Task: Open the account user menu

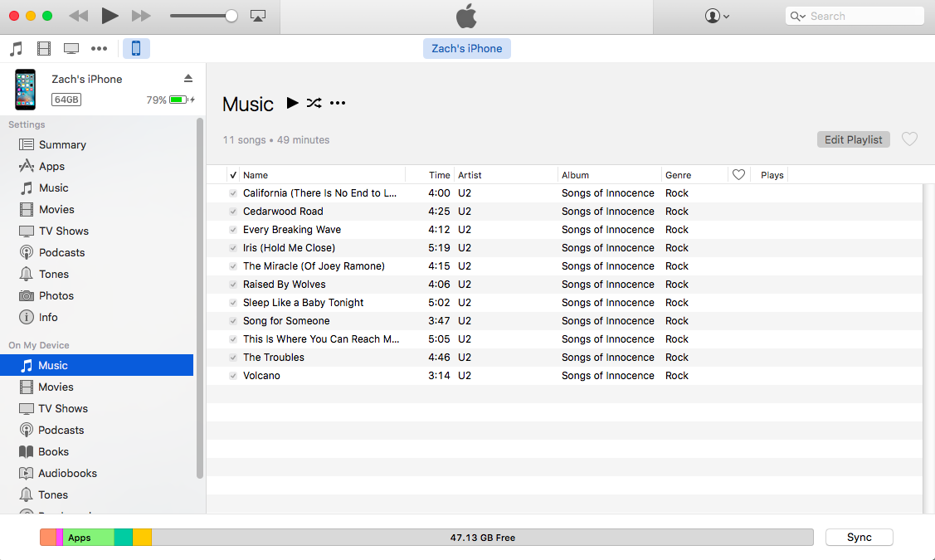Action: pos(717,16)
